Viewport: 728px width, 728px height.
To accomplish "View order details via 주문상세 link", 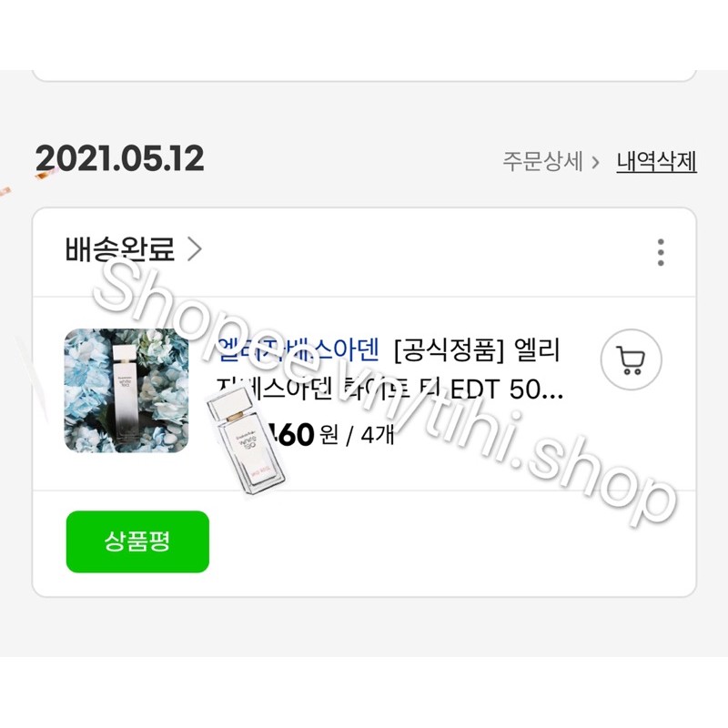I will click(542, 162).
